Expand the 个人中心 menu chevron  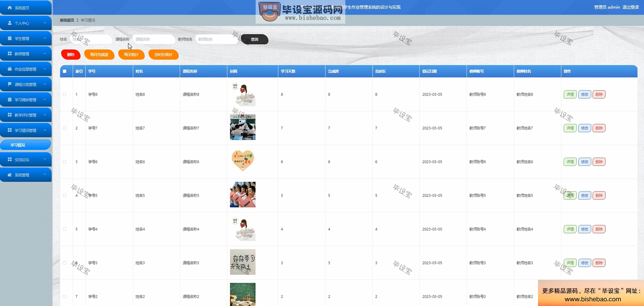click(x=45, y=23)
